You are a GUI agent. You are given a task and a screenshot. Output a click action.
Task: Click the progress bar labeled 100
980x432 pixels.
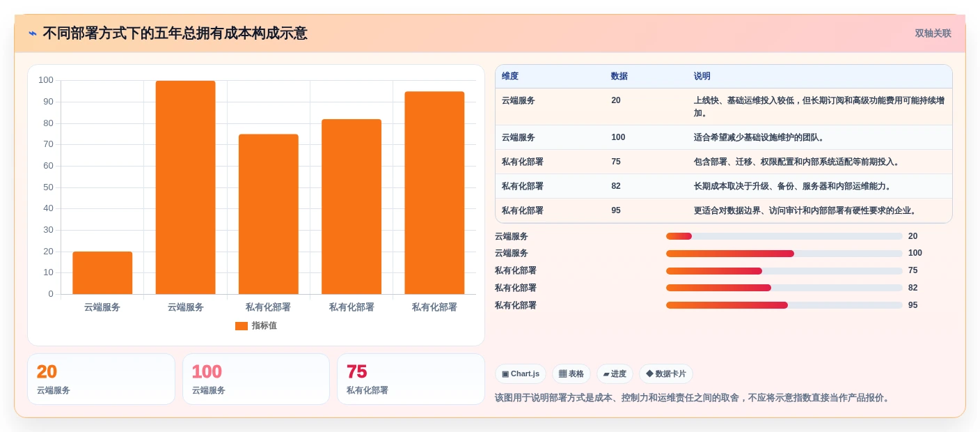pos(784,254)
